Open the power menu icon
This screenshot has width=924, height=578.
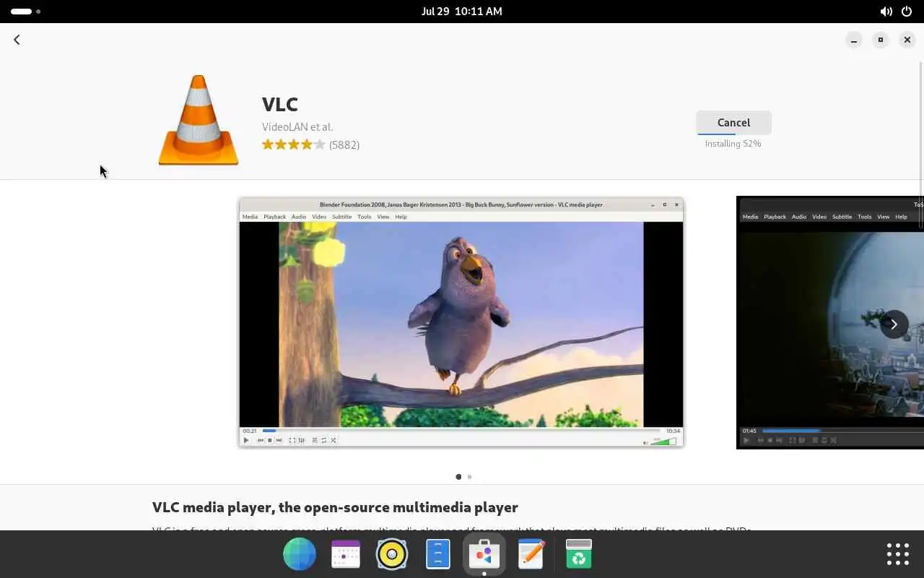click(907, 12)
